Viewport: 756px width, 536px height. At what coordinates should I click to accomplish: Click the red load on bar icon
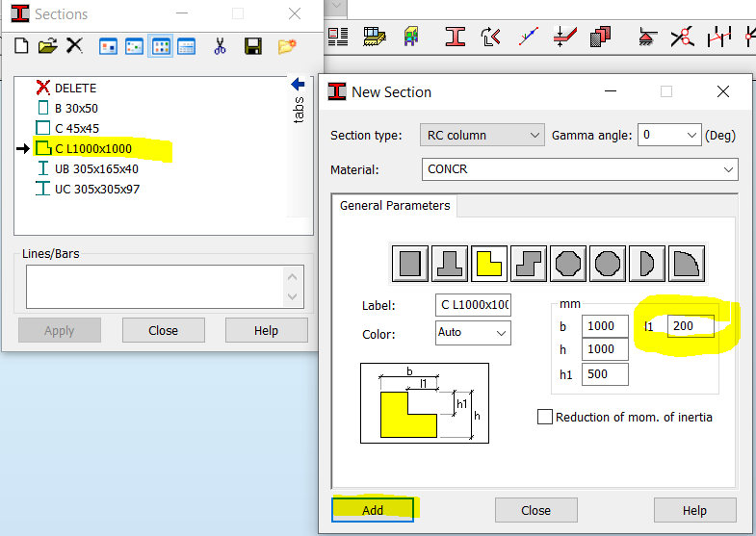[565, 37]
